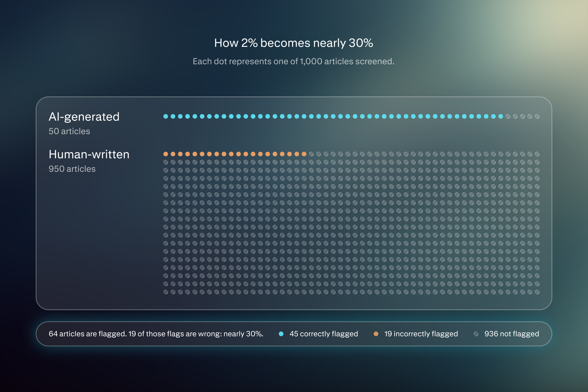Click the subtitle about 1,000 articles screened
588x392 pixels.
[x=294, y=61]
